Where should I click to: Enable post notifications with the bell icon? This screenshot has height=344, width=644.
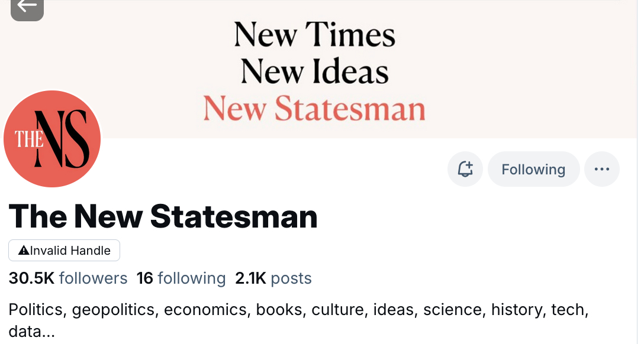tap(465, 170)
